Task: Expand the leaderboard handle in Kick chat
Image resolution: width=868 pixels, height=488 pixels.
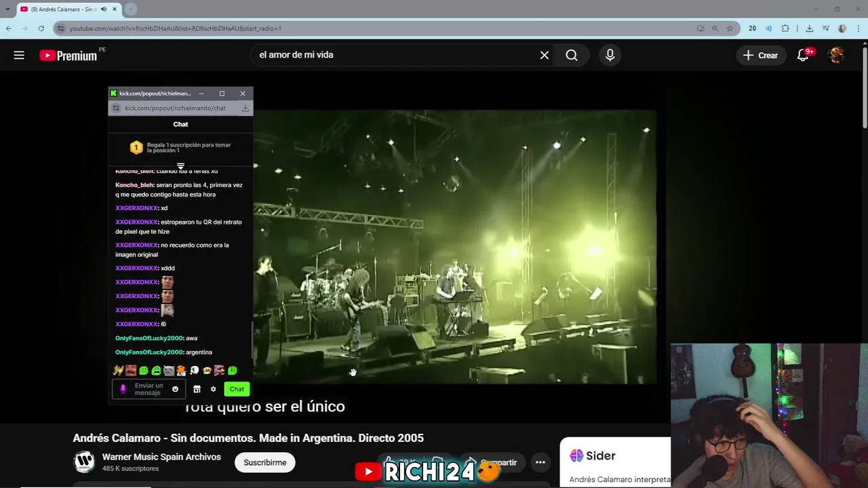Action: click(x=180, y=166)
